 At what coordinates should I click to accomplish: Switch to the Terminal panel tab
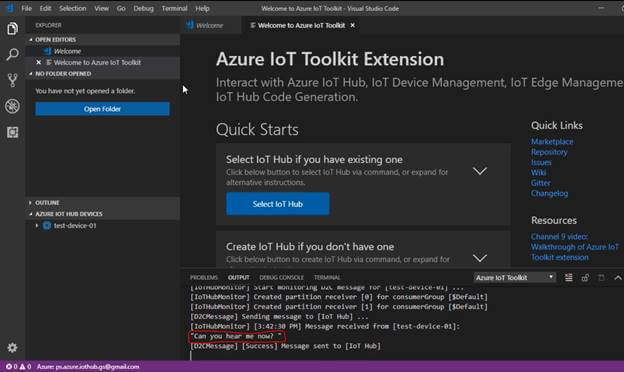coord(327,278)
